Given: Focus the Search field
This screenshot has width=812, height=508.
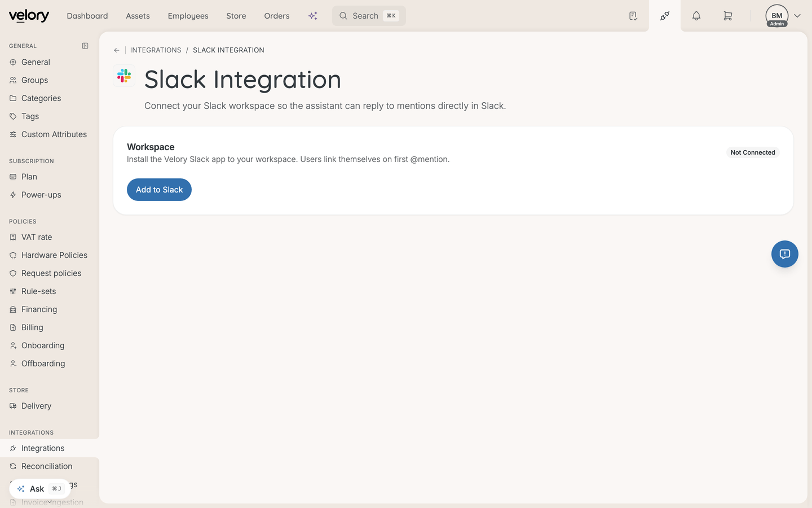Looking at the screenshot, I should [x=369, y=16].
